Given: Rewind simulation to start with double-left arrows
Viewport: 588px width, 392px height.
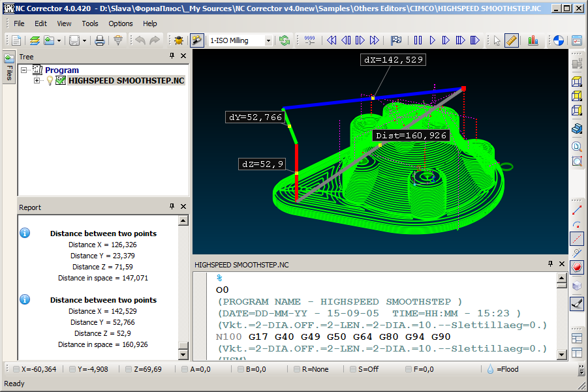Looking at the screenshot, I should (332, 40).
